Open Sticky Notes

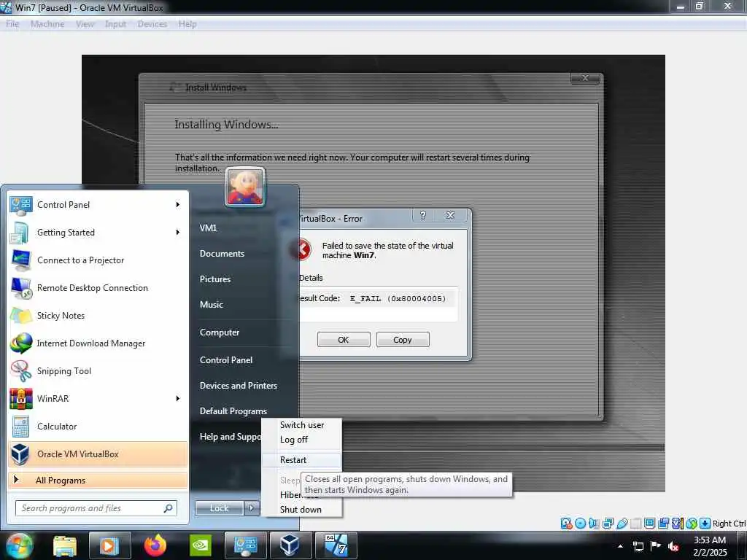(98, 315)
